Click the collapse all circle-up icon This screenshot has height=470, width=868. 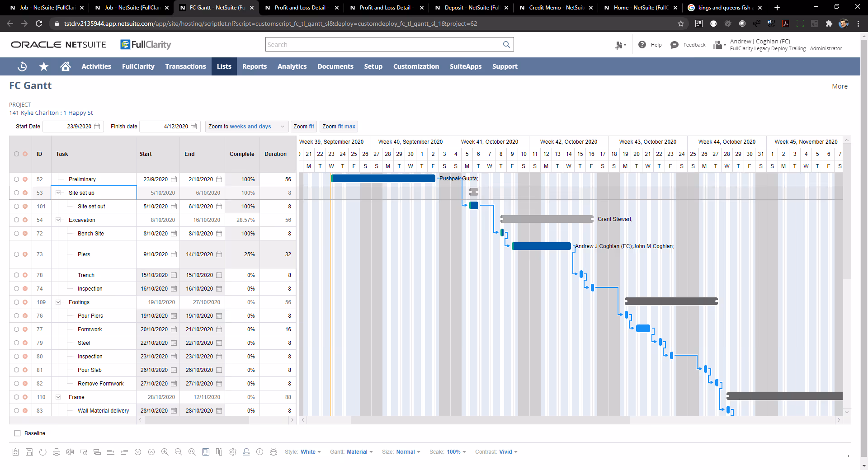[151, 452]
